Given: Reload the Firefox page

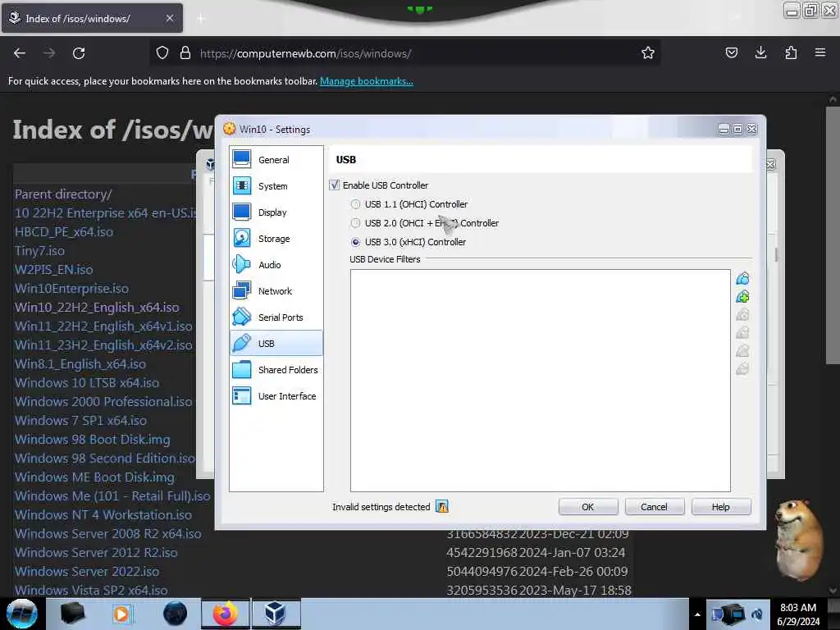Looking at the screenshot, I should click(x=79, y=53).
